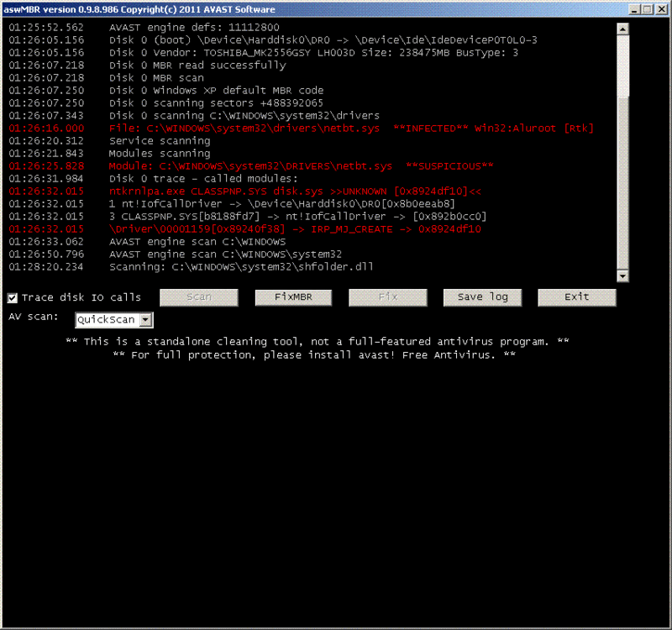
Task: Select the 'AVAST engine defs: 11112800' line
Action: point(144,28)
